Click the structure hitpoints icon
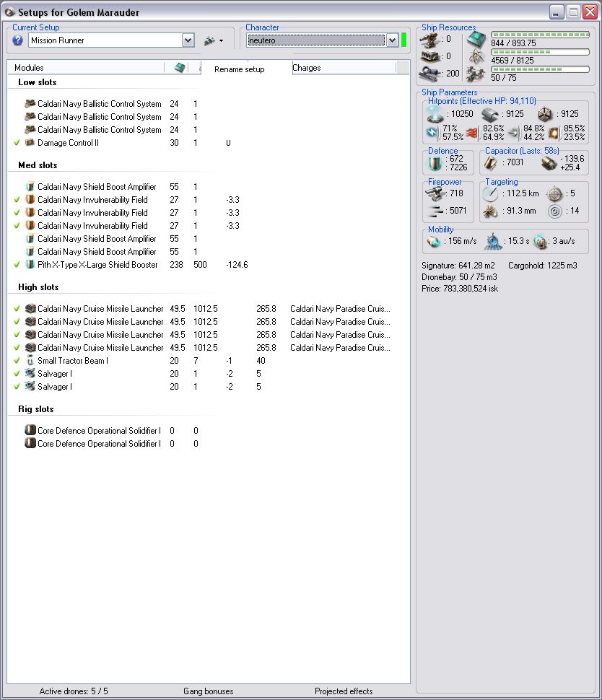The image size is (602, 700). pyautogui.click(x=545, y=114)
